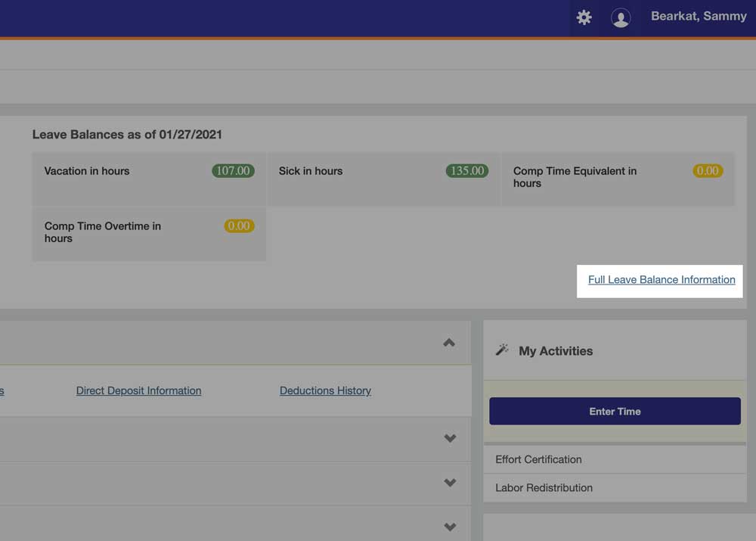Click the Bearkat, Sammy account name
This screenshot has height=541, width=756.
coord(699,16)
